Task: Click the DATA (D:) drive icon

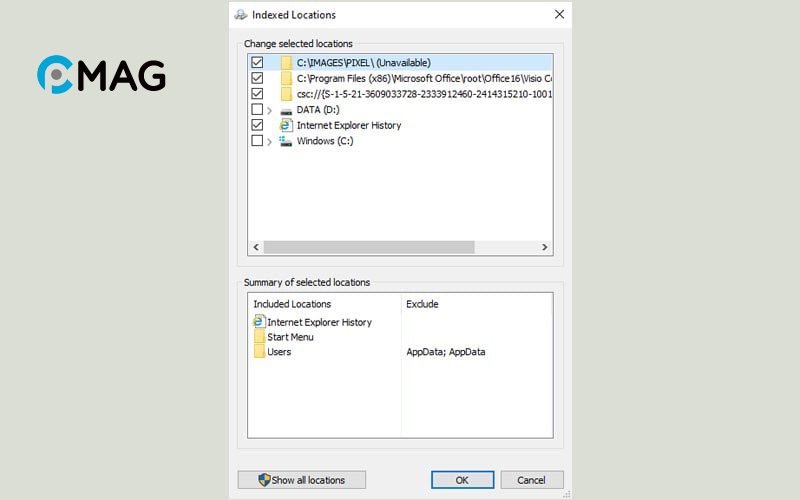Action: pyautogui.click(x=286, y=109)
